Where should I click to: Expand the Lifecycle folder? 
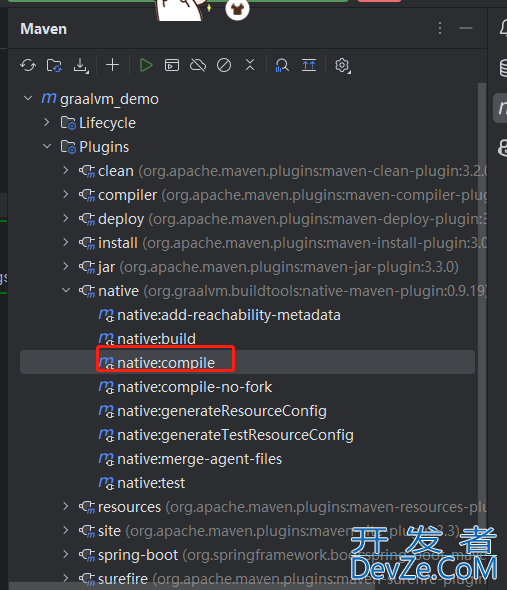coord(47,122)
